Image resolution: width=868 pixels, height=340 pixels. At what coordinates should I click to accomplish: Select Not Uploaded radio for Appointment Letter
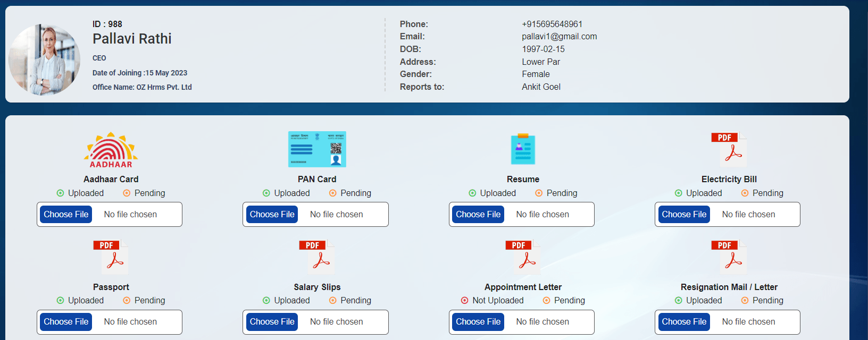[x=465, y=301]
